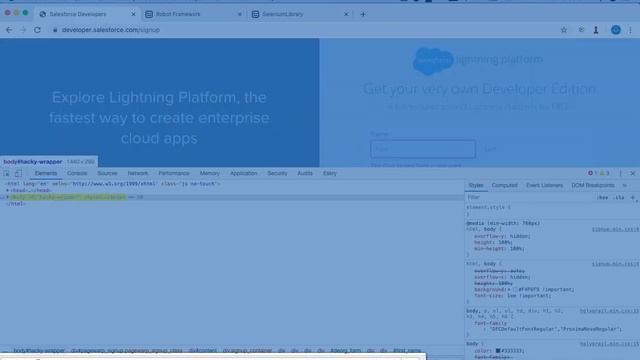Click the browser forward arrow
Viewport: 640px width, 360px height.
point(23,30)
